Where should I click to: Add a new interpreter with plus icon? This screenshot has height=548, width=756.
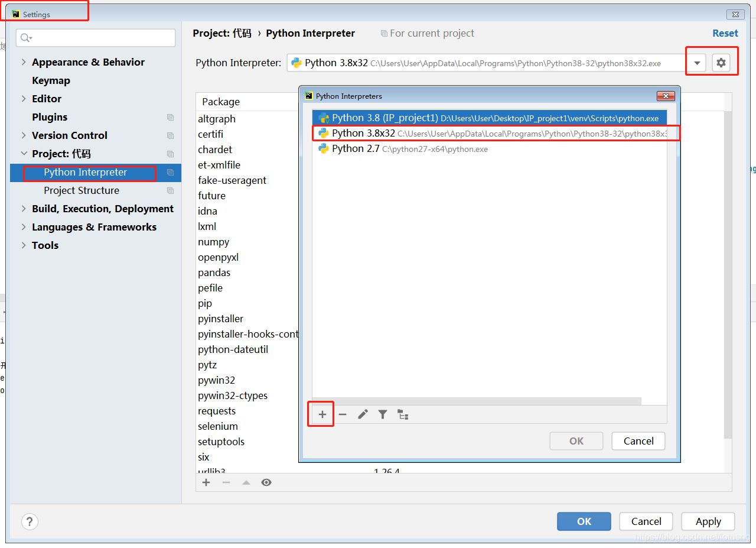coord(322,414)
